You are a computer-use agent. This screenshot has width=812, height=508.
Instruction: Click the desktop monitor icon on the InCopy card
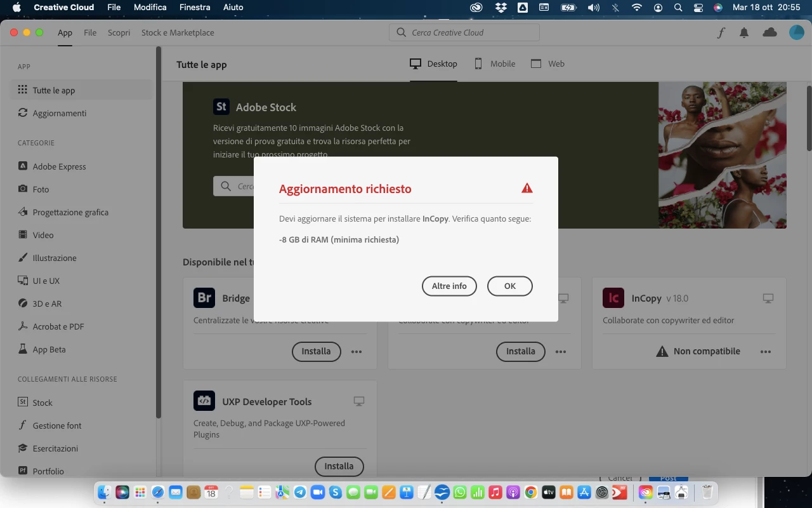[768, 298]
